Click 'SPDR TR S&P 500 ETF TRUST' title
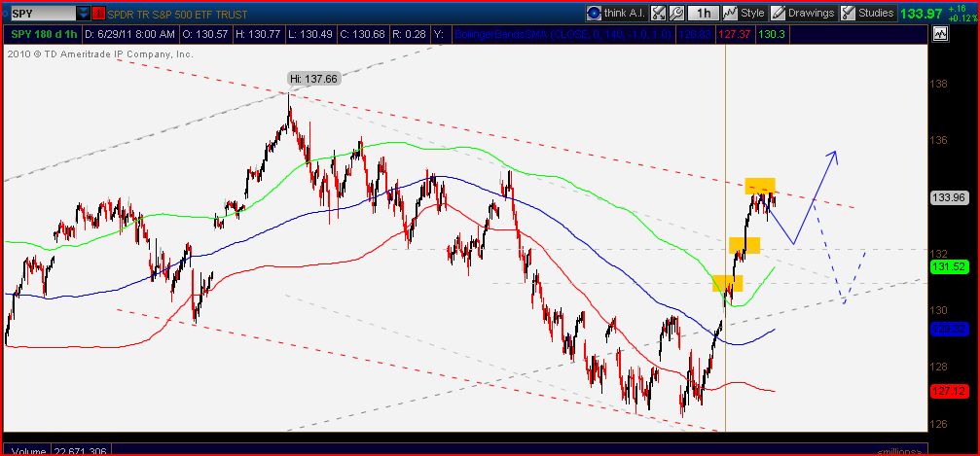 point(177,15)
